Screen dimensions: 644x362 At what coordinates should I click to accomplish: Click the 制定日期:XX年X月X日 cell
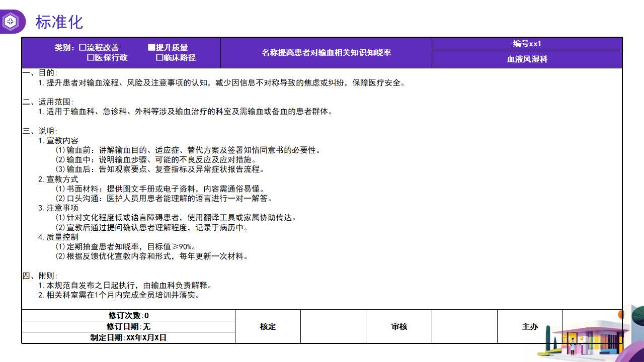(x=128, y=338)
